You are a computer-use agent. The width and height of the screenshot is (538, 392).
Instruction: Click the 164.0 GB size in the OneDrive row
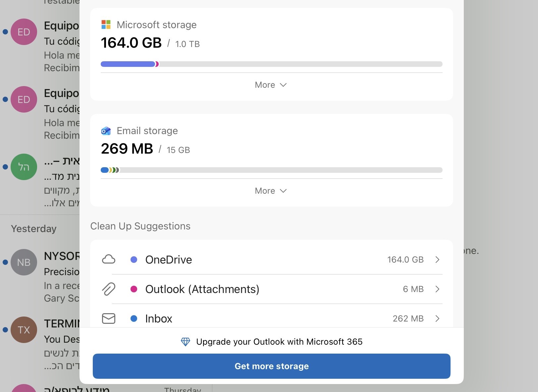click(405, 260)
